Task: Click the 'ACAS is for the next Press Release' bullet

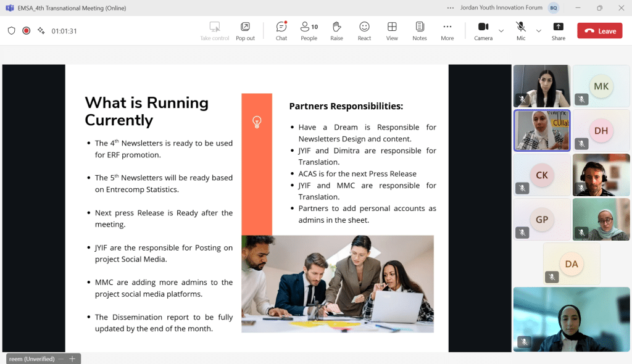Action: [x=357, y=174]
